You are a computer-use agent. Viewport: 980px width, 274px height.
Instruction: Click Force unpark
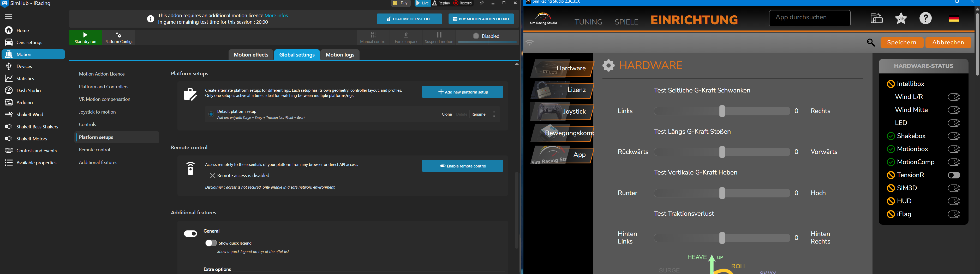coord(406,38)
